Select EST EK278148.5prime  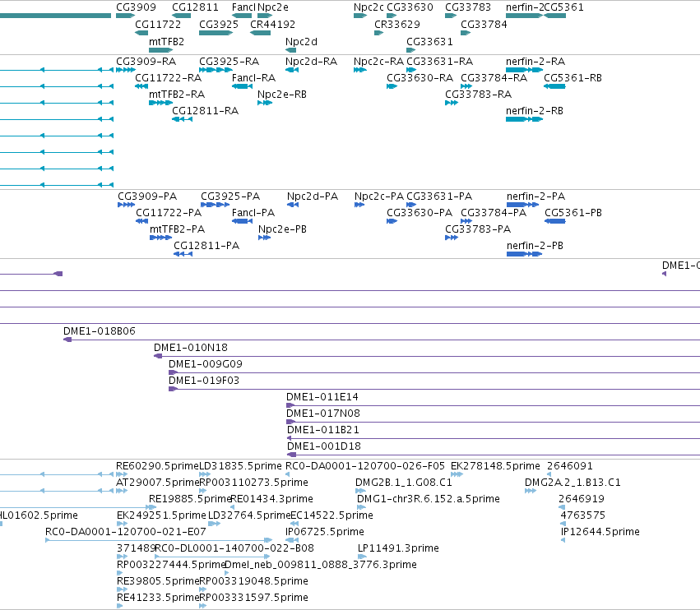(457, 474)
